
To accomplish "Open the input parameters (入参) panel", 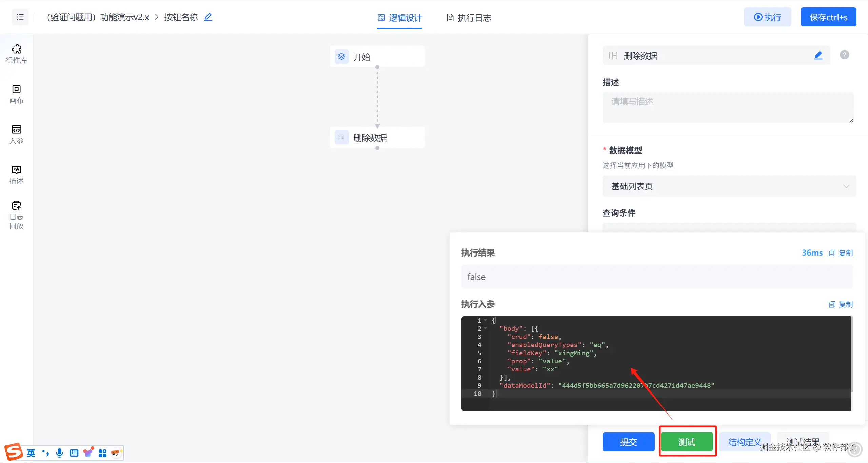I will [x=16, y=134].
